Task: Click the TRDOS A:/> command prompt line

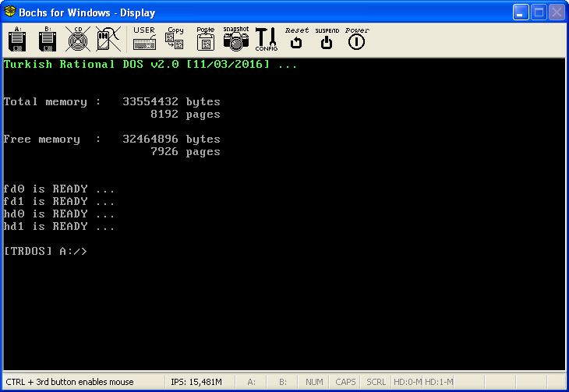Action: coord(45,251)
